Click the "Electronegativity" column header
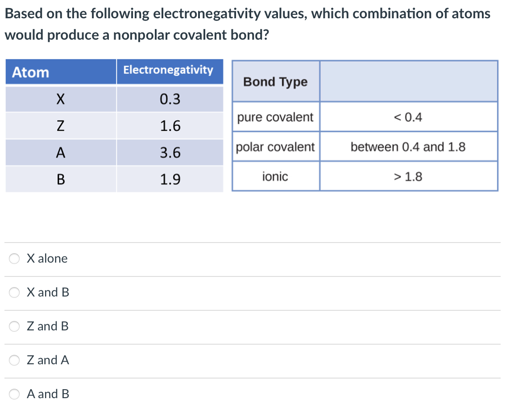The height and width of the screenshot is (420, 506). pyautogui.click(x=169, y=70)
